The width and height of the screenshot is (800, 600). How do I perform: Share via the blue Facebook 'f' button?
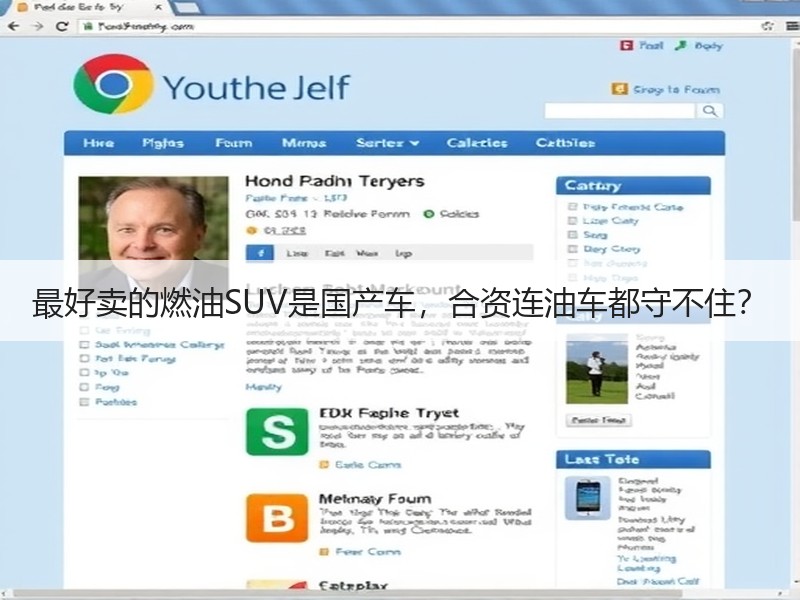260,253
